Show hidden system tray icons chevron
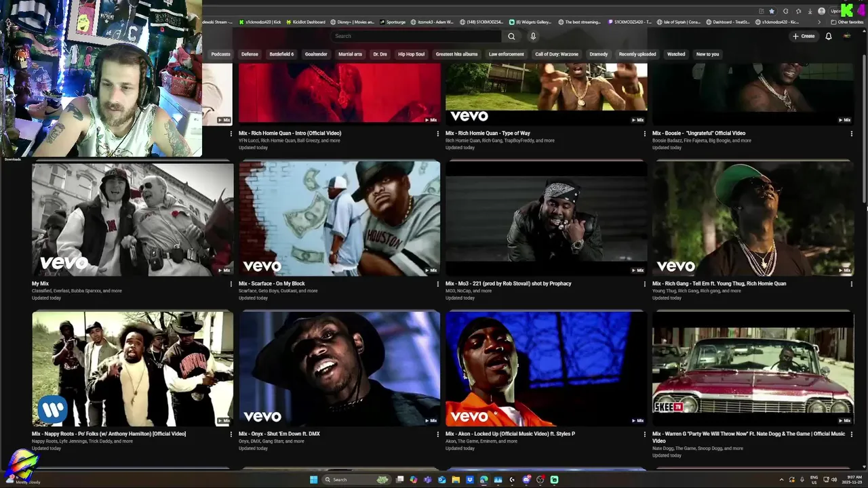 (x=781, y=480)
